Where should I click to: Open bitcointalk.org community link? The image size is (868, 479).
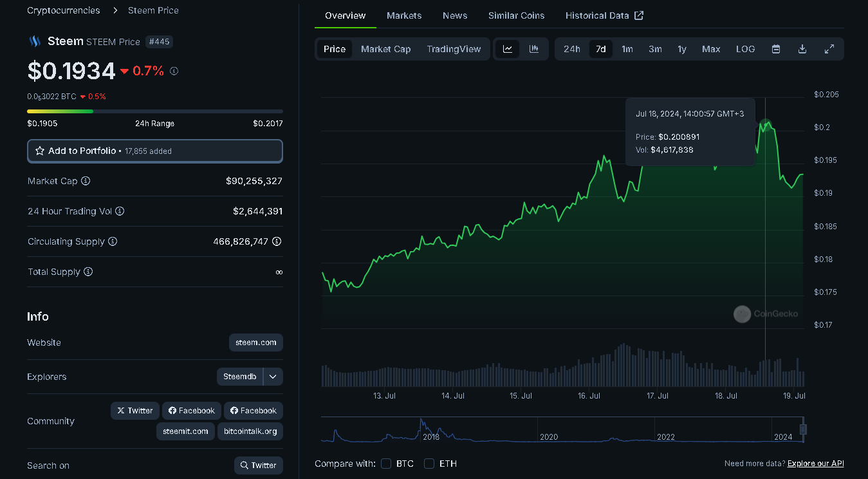pyautogui.click(x=250, y=431)
